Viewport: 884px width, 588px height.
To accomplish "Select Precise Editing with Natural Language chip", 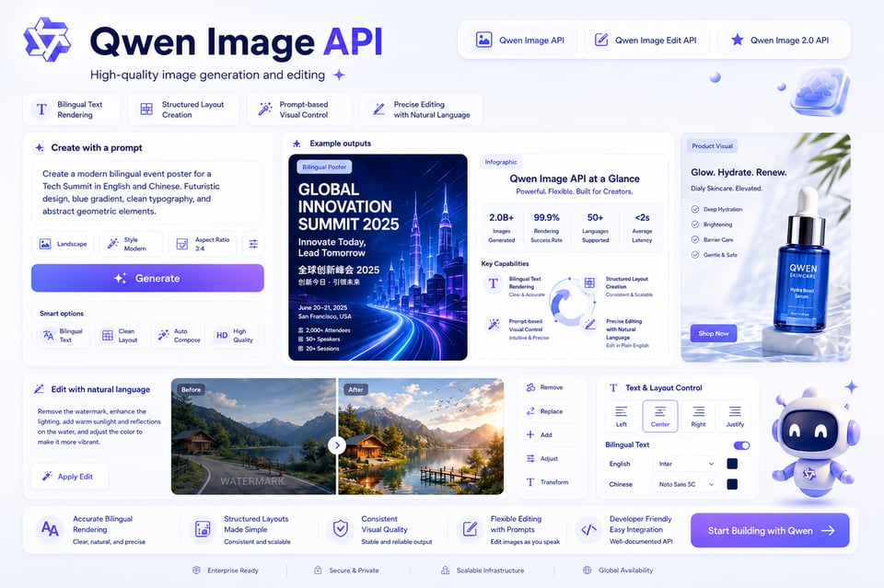I will pyautogui.click(x=421, y=110).
